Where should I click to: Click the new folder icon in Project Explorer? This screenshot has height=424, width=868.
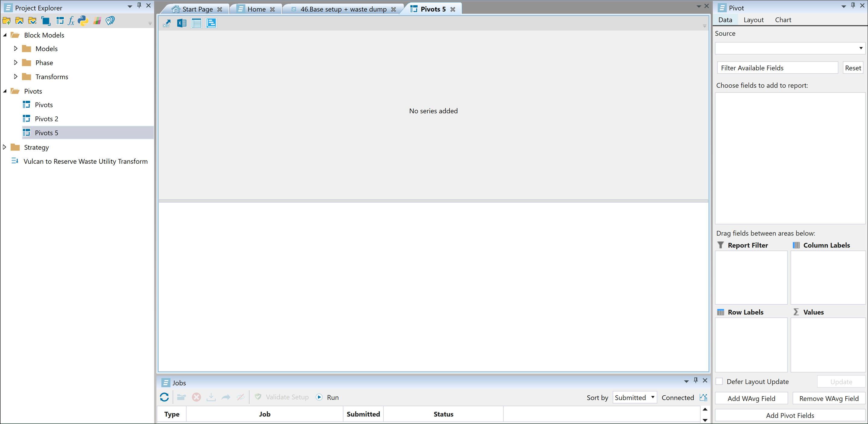click(x=6, y=21)
